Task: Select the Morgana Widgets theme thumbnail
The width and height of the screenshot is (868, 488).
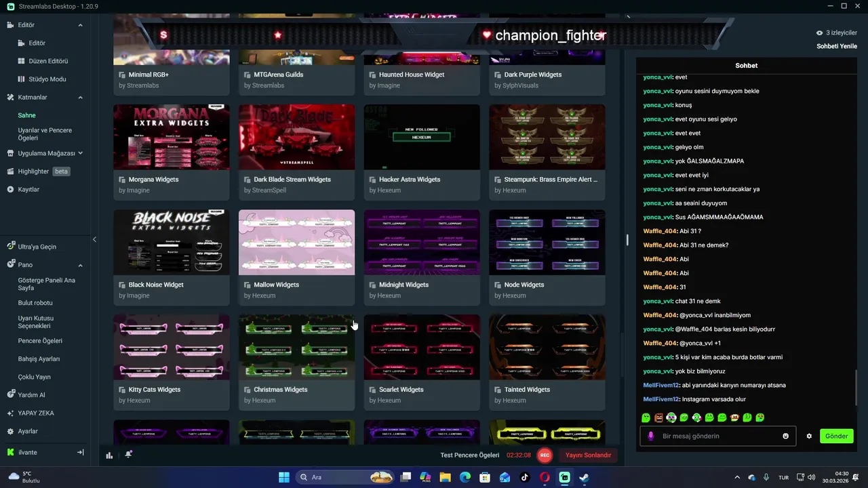Action: coord(172,137)
